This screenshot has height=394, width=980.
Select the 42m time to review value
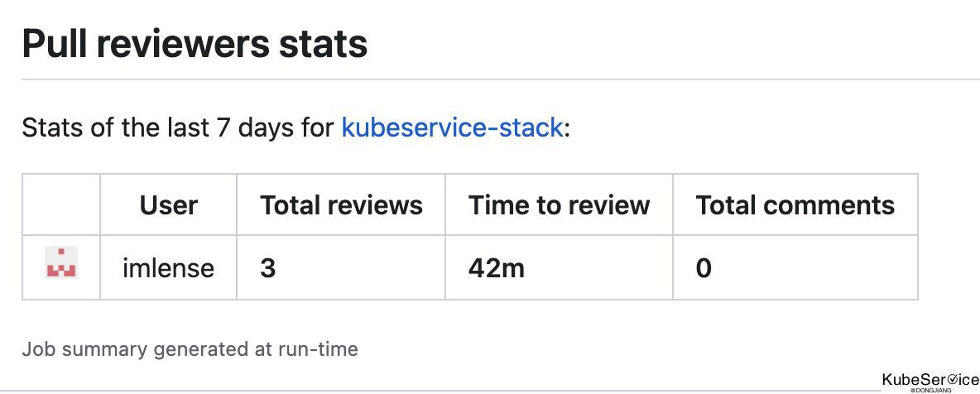(497, 268)
